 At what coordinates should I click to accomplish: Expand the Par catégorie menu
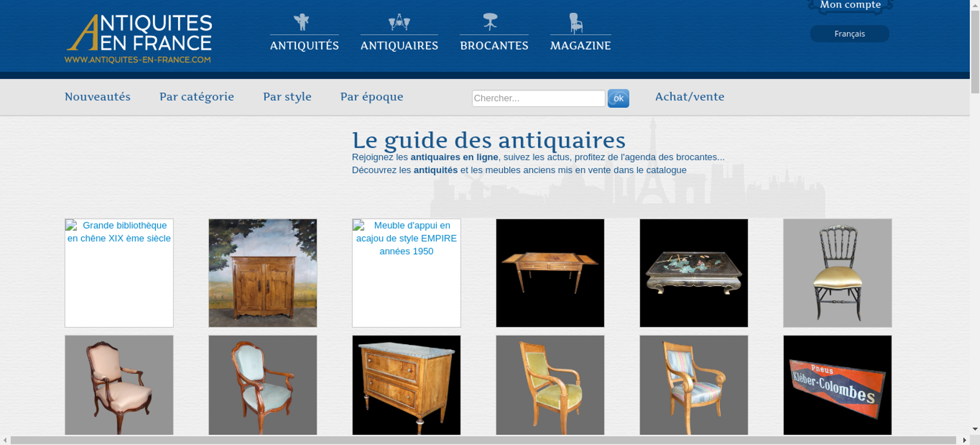pos(196,97)
